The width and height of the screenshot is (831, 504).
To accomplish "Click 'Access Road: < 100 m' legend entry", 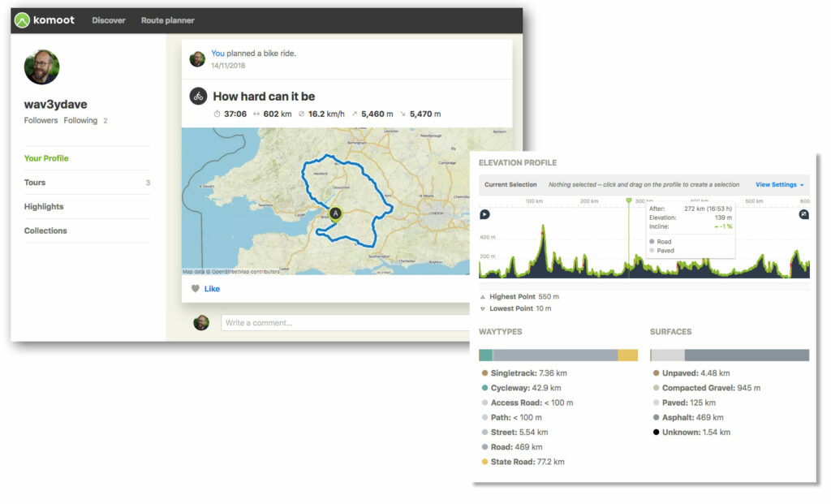I will coord(527,403).
